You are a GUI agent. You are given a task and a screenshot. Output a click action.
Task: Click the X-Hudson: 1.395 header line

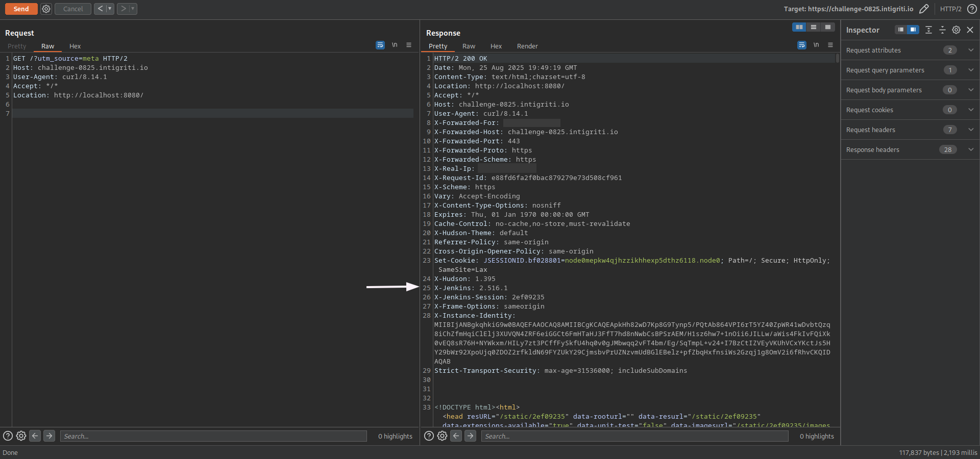coord(464,279)
